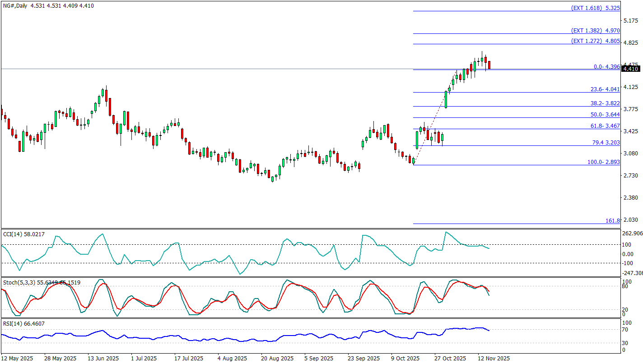
Task: Click the 161.8 level label near the chart bottom
Action: click(x=612, y=221)
